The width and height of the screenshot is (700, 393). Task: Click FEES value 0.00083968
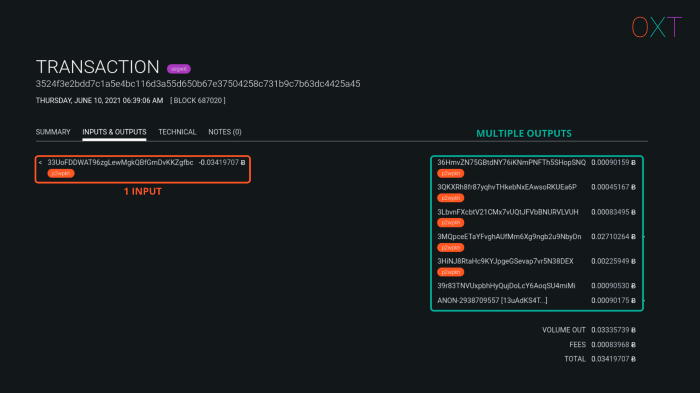(x=613, y=345)
